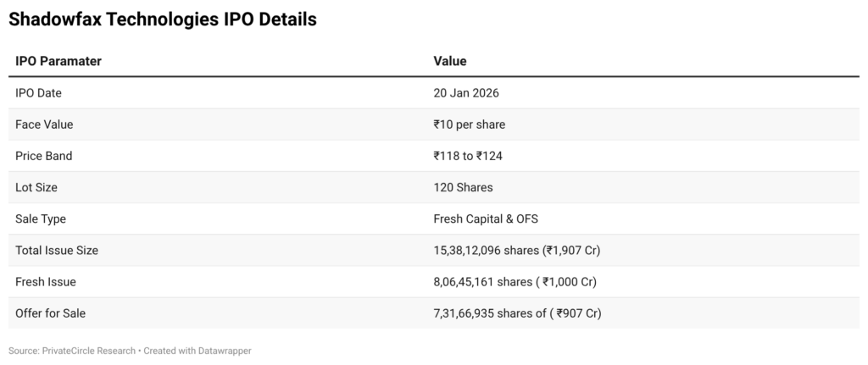Click the 'Shadowfax Technologies IPO Details' title
868x365 pixels.
162,19
